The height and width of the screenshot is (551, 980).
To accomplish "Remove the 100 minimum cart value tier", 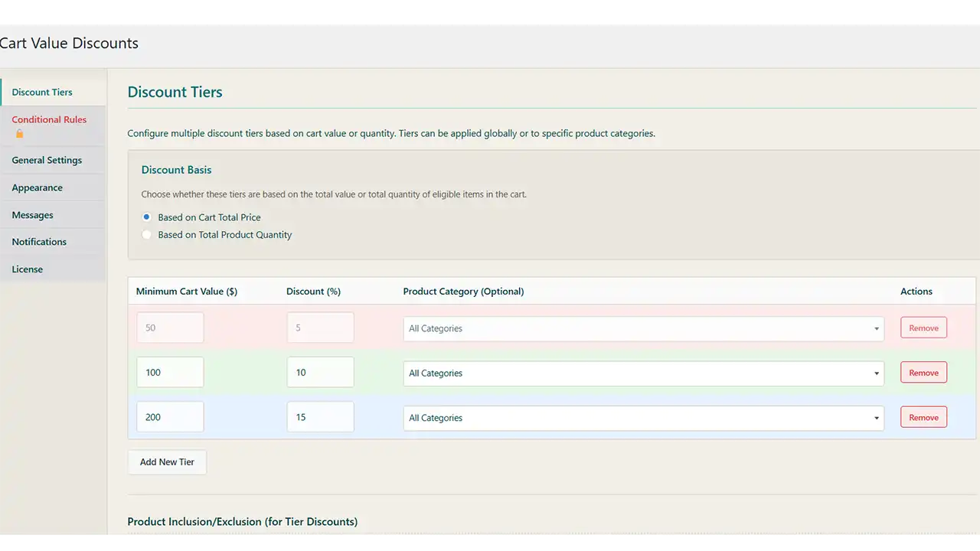I will (923, 373).
